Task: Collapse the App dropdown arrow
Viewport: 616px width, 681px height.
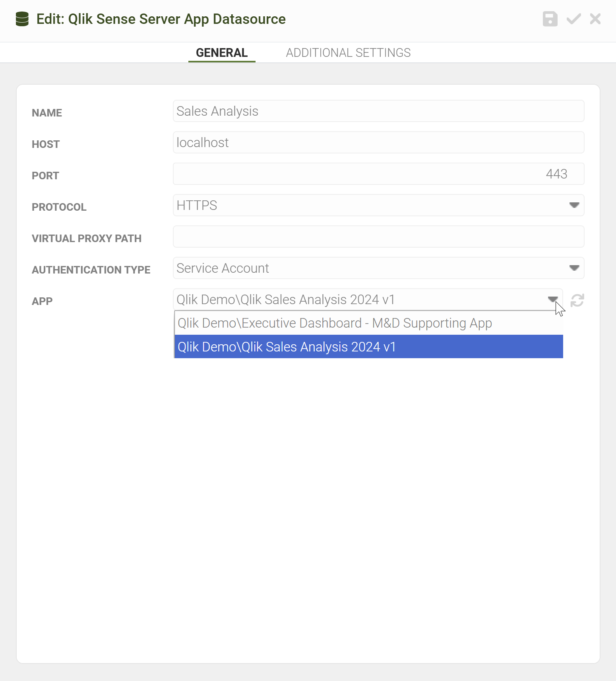Action: pyautogui.click(x=553, y=299)
